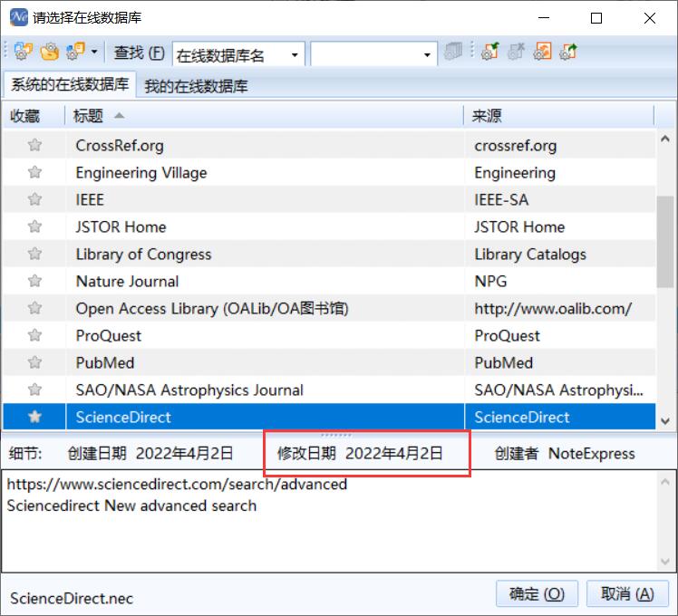Click the orange folder gear toolbar icon
Viewport: 678px width, 616px height.
50,52
